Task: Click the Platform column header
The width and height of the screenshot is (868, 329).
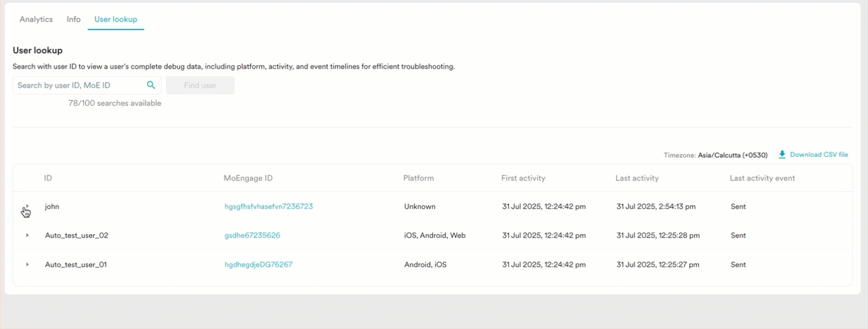Action: 418,178
